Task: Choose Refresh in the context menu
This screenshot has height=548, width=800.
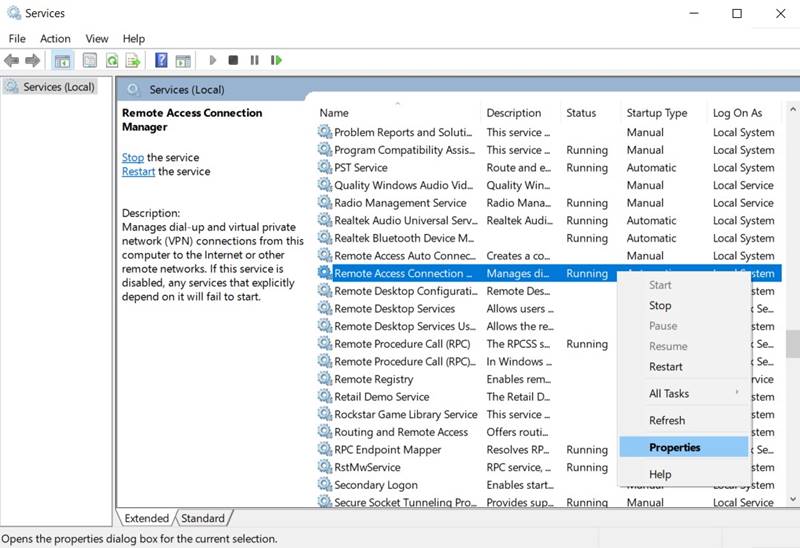Action: 684,420
